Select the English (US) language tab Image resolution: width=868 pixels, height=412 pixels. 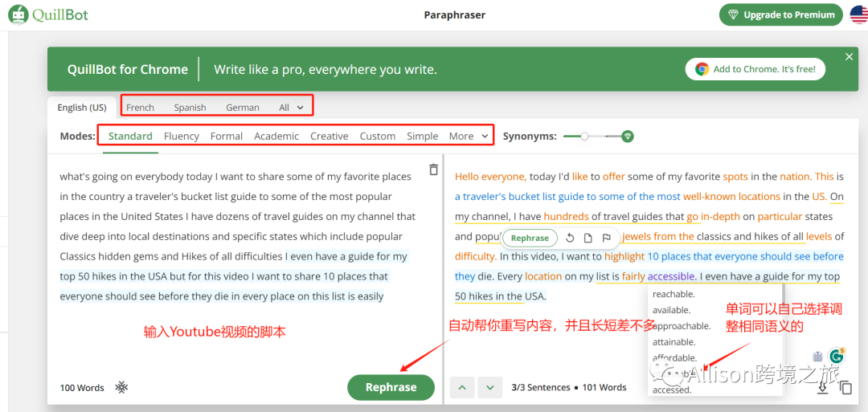coord(82,108)
